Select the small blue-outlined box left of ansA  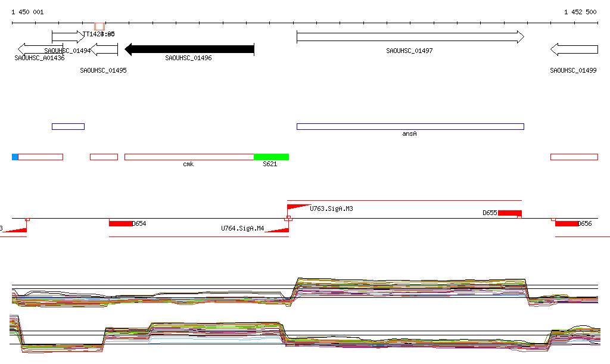point(68,126)
